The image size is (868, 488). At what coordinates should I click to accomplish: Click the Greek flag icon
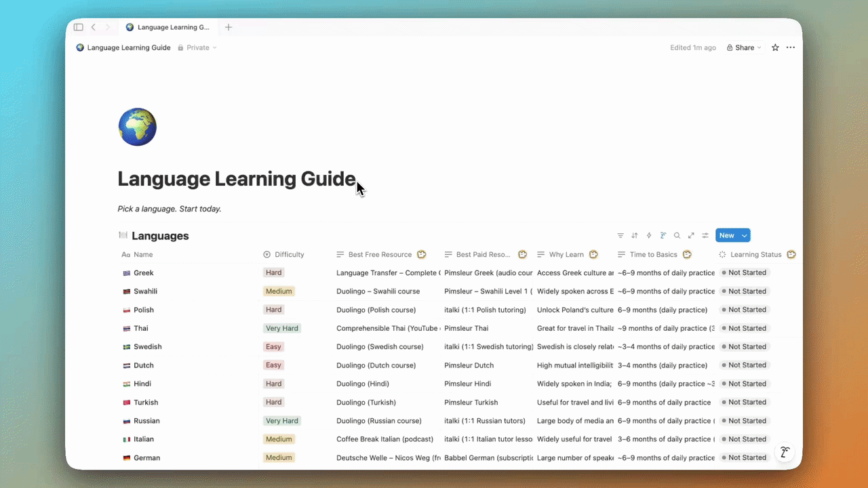point(126,273)
